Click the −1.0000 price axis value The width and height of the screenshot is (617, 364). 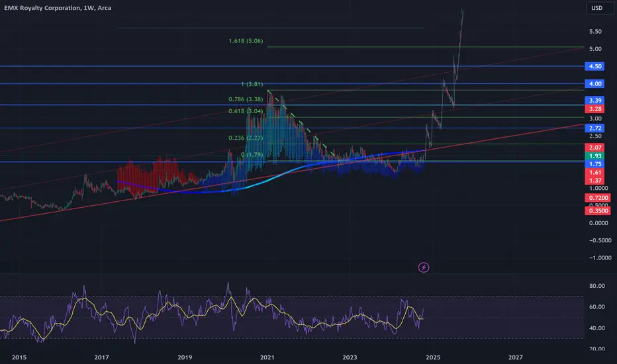point(600,257)
